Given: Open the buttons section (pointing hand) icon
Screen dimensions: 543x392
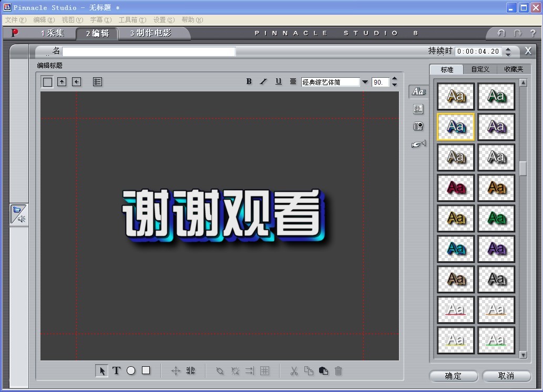Looking at the screenshot, I should (418, 144).
